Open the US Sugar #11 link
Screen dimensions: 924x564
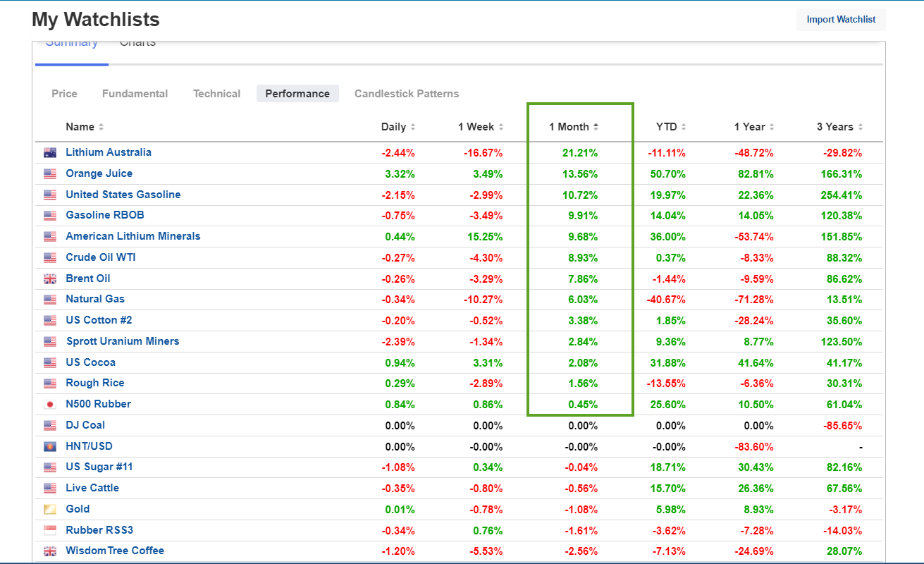tap(99, 467)
